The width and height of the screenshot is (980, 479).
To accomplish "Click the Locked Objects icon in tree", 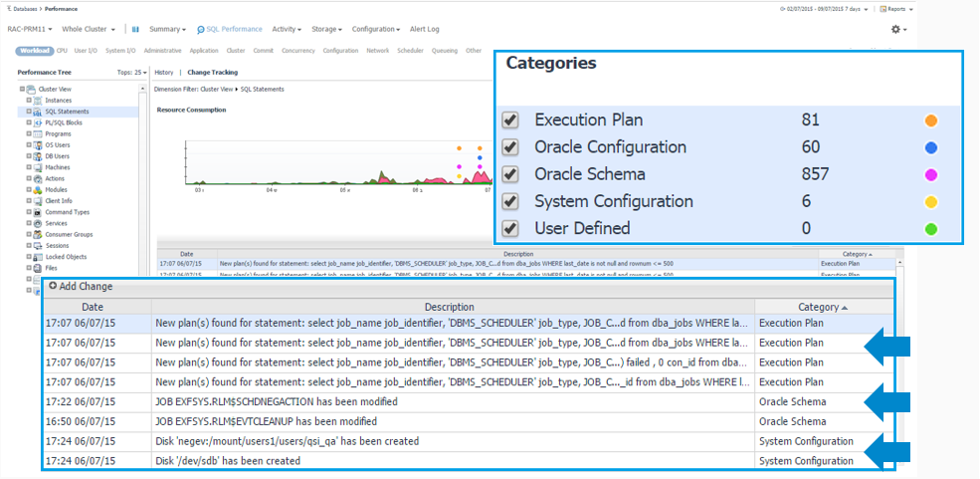I will coord(37,256).
